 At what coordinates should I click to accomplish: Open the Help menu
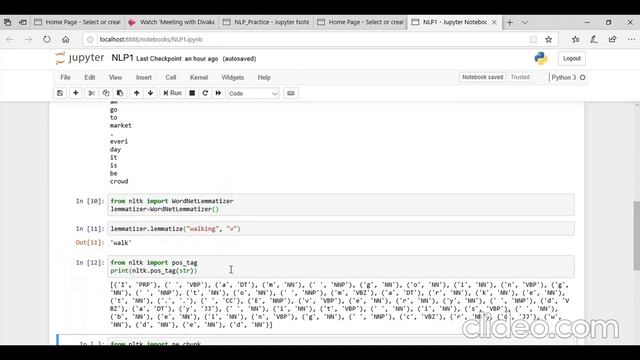coord(264,77)
